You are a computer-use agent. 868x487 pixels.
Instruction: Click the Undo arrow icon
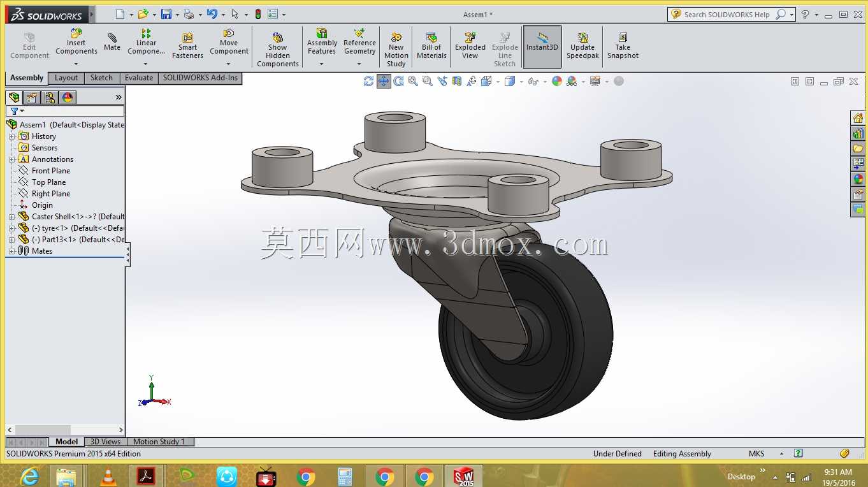click(x=212, y=14)
